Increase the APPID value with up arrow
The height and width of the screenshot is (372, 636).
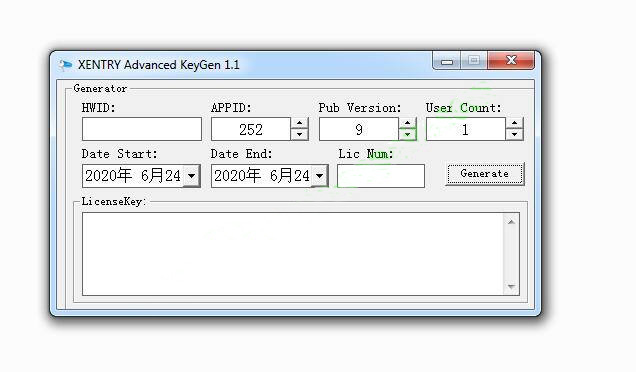tap(299, 123)
